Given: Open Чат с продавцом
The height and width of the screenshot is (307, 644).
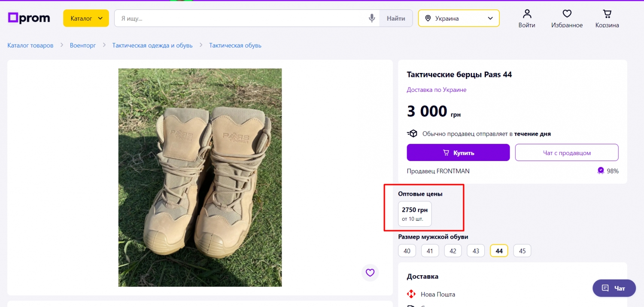Looking at the screenshot, I should click(567, 152).
